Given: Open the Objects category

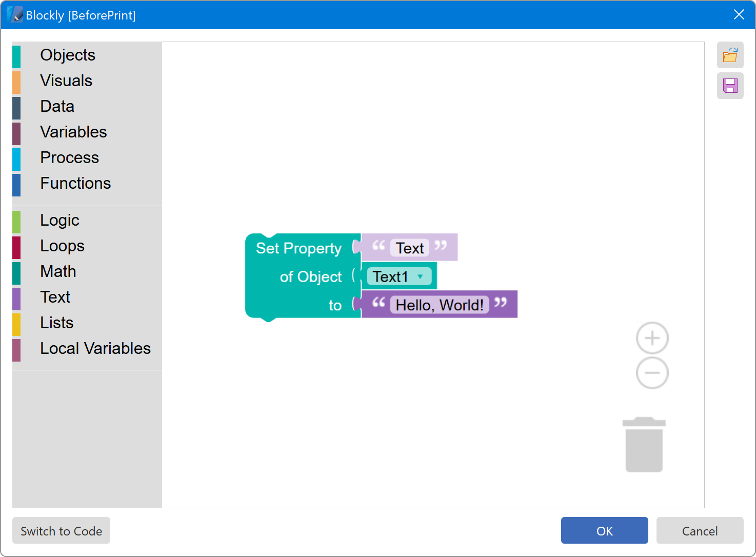Looking at the screenshot, I should [x=68, y=55].
